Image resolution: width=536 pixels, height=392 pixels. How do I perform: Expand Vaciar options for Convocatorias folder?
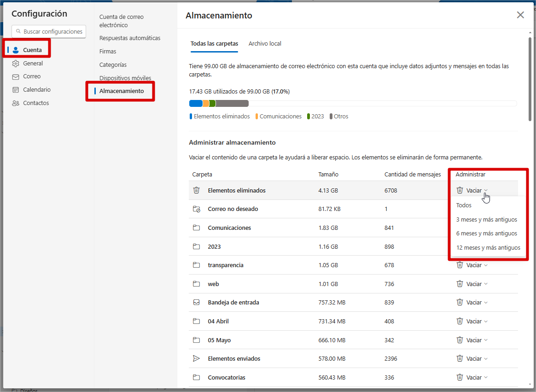click(x=486, y=378)
